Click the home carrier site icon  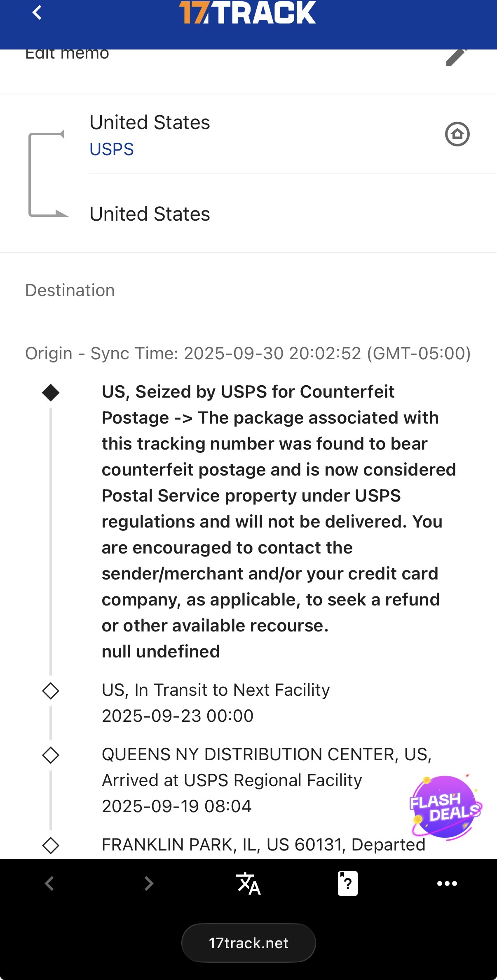click(457, 134)
